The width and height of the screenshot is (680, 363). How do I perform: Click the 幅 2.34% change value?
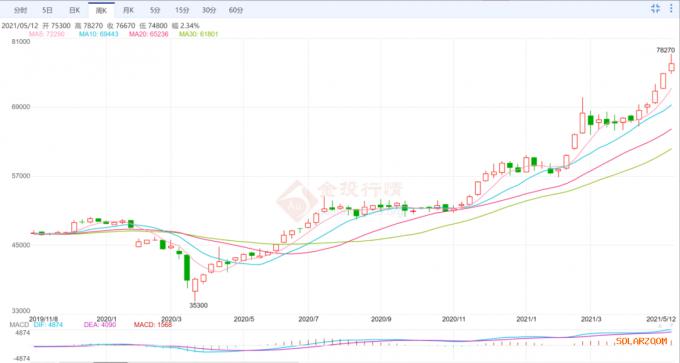click(x=186, y=26)
